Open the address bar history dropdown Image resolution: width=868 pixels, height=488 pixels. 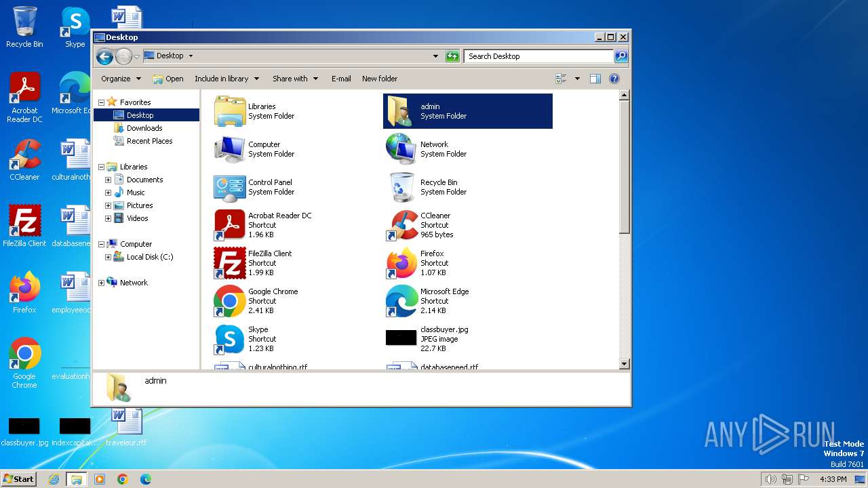tap(435, 56)
